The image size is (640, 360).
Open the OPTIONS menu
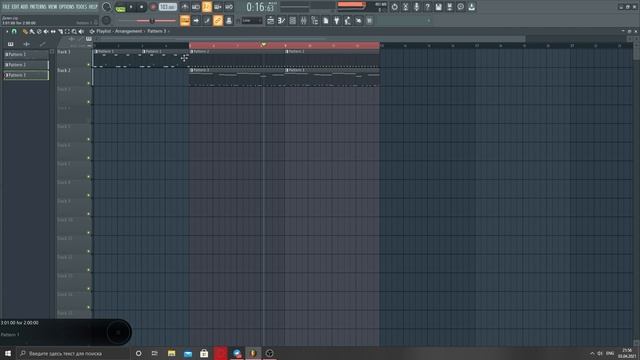[67, 7]
